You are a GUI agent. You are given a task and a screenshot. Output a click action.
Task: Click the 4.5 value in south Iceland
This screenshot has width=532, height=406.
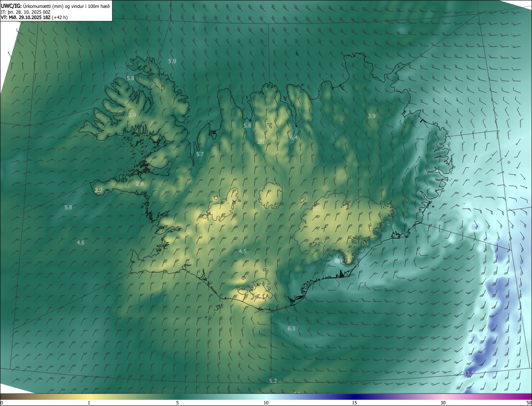point(243,251)
